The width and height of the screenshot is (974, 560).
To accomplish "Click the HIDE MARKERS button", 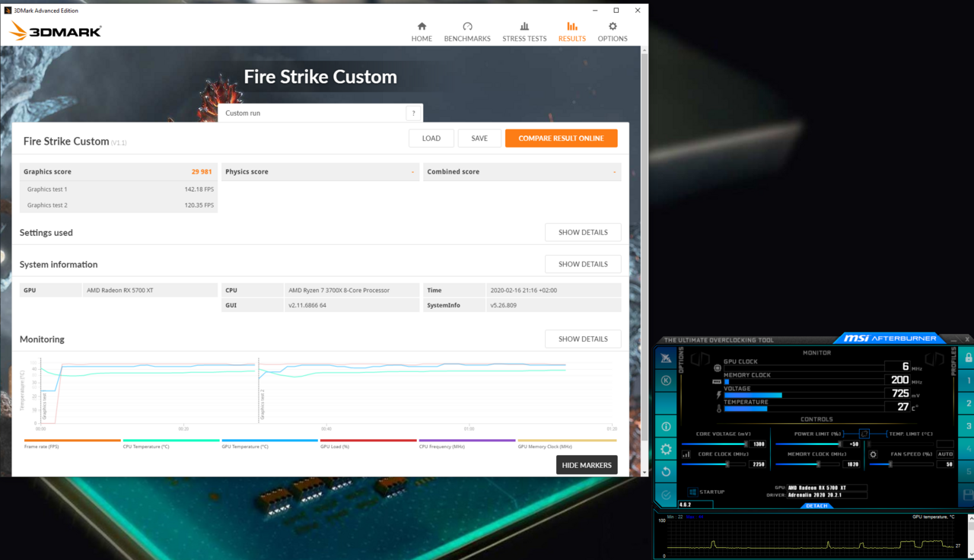I will tap(587, 465).
